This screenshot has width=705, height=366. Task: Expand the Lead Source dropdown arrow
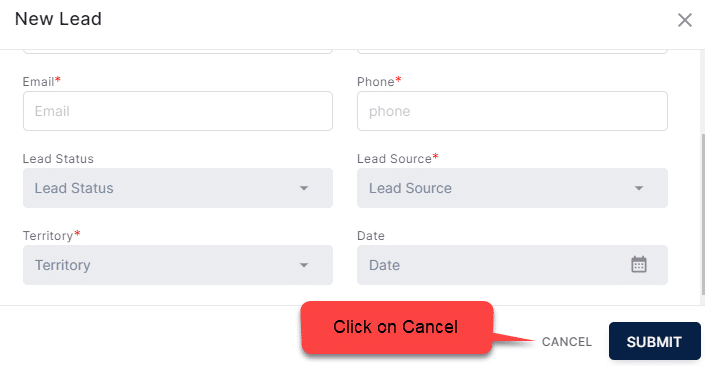pyautogui.click(x=638, y=188)
